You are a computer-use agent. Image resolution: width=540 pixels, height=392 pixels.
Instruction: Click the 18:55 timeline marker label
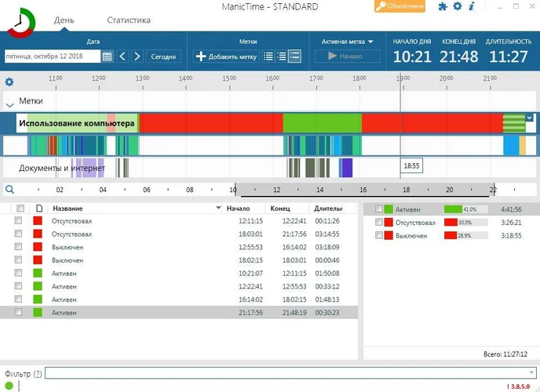click(x=411, y=165)
